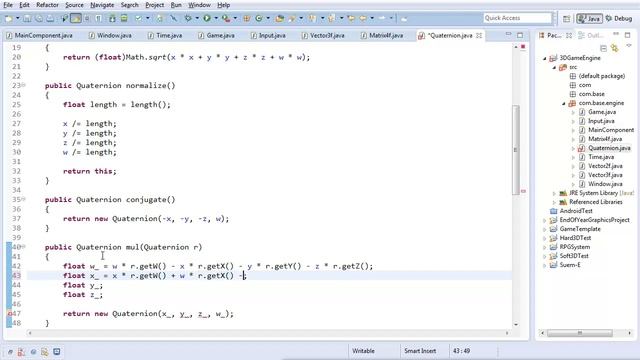Open Package Explorer view menu arrow
This screenshot has width=640, height=360.
click(x=629, y=46)
